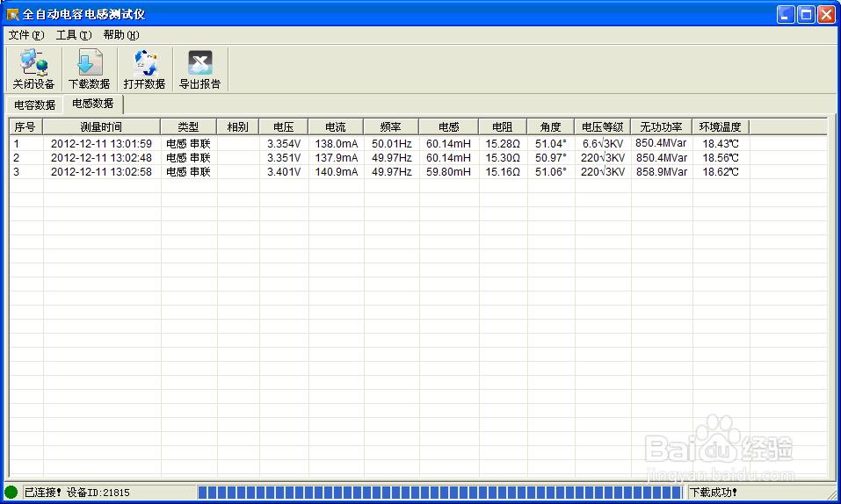Click the 无功功率 column header

(x=662, y=127)
